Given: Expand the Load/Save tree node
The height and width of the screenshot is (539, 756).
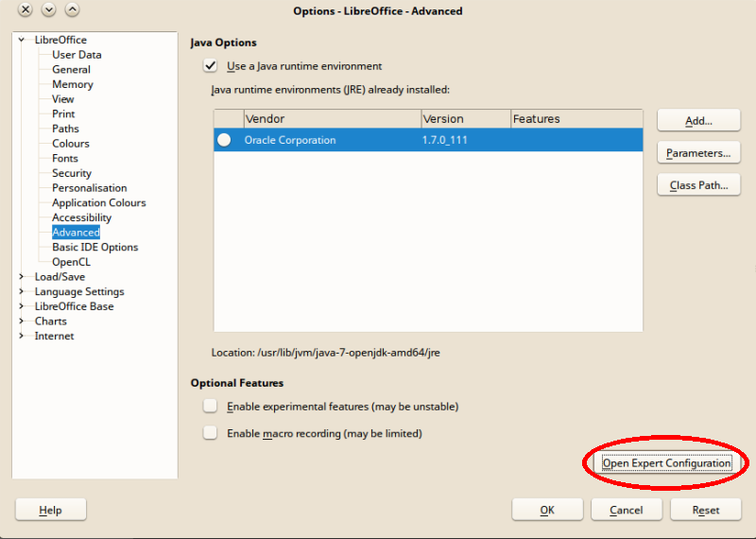Looking at the screenshot, I should (x=22, y=277).
